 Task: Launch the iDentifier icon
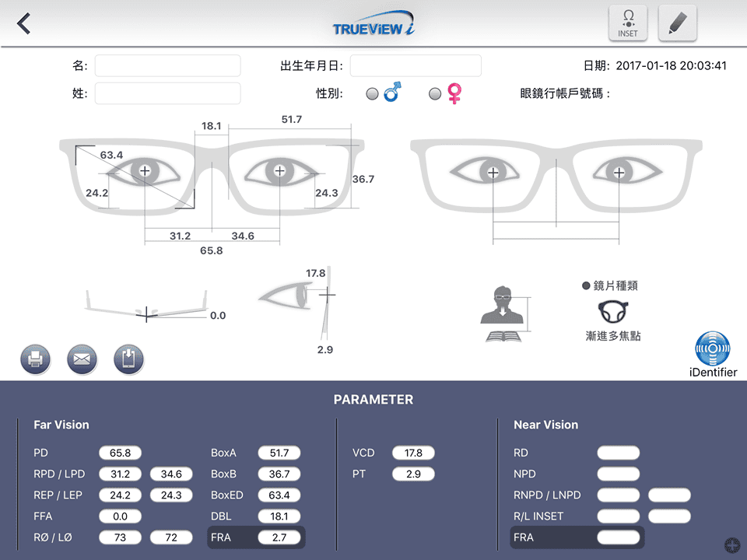pos(713,355)
